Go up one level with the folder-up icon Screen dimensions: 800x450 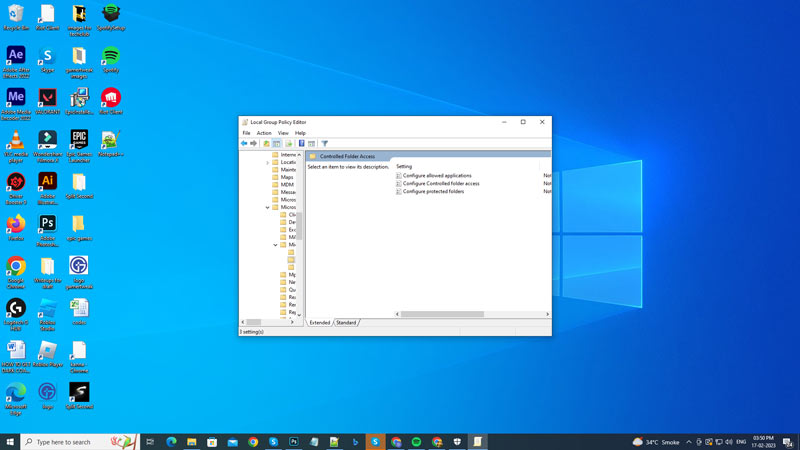tap(266, 144)
